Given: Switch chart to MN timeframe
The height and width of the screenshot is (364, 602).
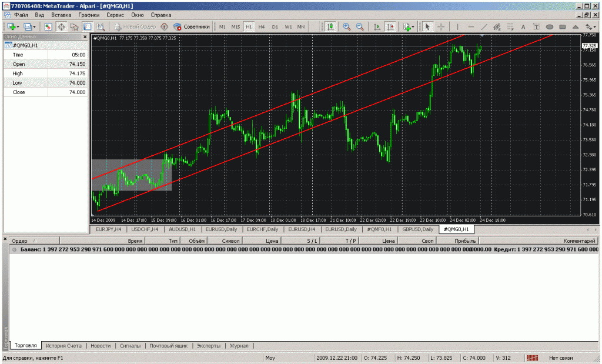Looking at the screenshot, I should coord(301,27).
